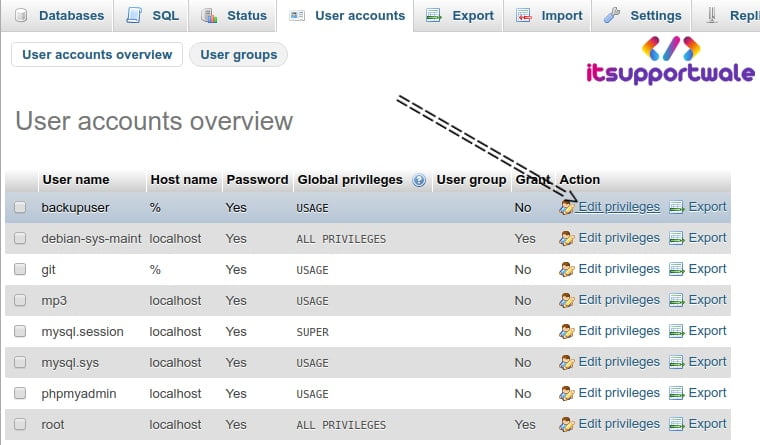The image size is (760, 445).
Task: Export the phpmyadmin account
Action: pos(707,393)
